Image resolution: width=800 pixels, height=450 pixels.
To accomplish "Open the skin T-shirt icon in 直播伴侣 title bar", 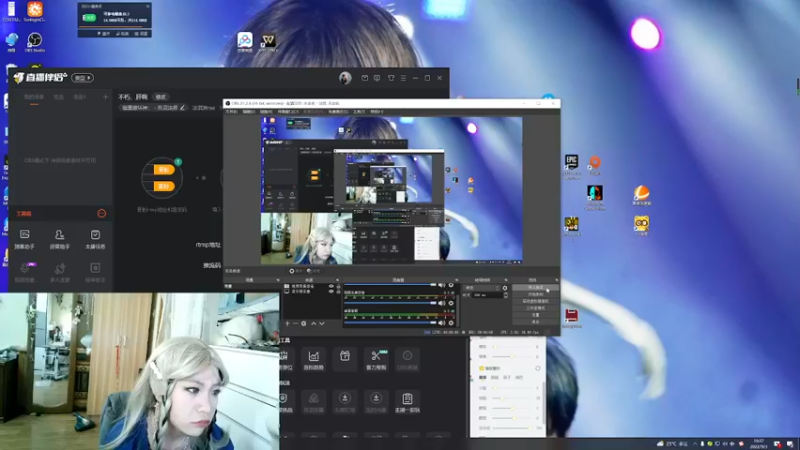I will (x=391, y=78).
